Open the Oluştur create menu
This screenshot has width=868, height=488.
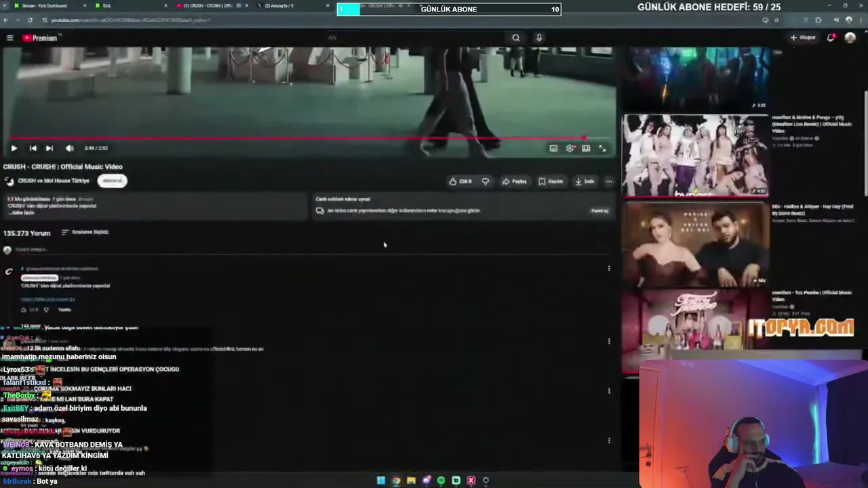coord(803,38)
